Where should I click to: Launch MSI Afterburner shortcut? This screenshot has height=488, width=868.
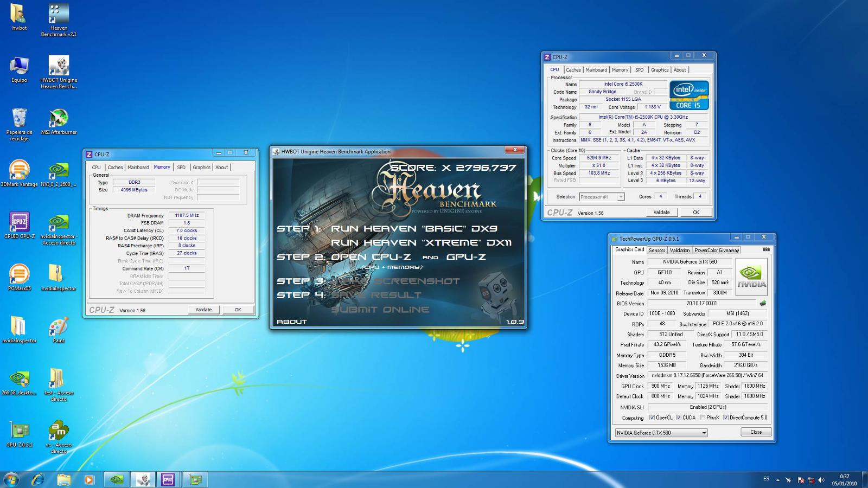(59, 121)
